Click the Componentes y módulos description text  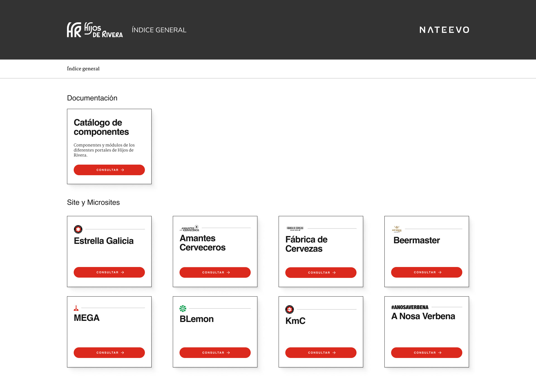104,150
